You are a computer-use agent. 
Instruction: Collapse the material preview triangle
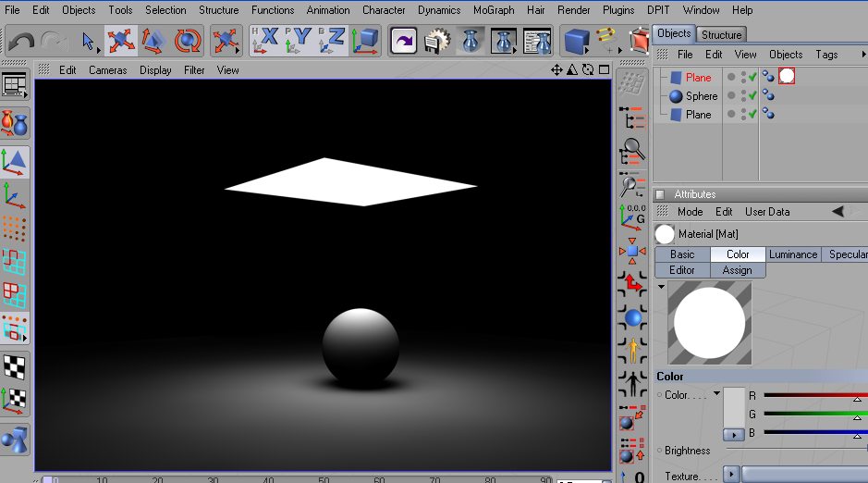click(x=661, y=286)
